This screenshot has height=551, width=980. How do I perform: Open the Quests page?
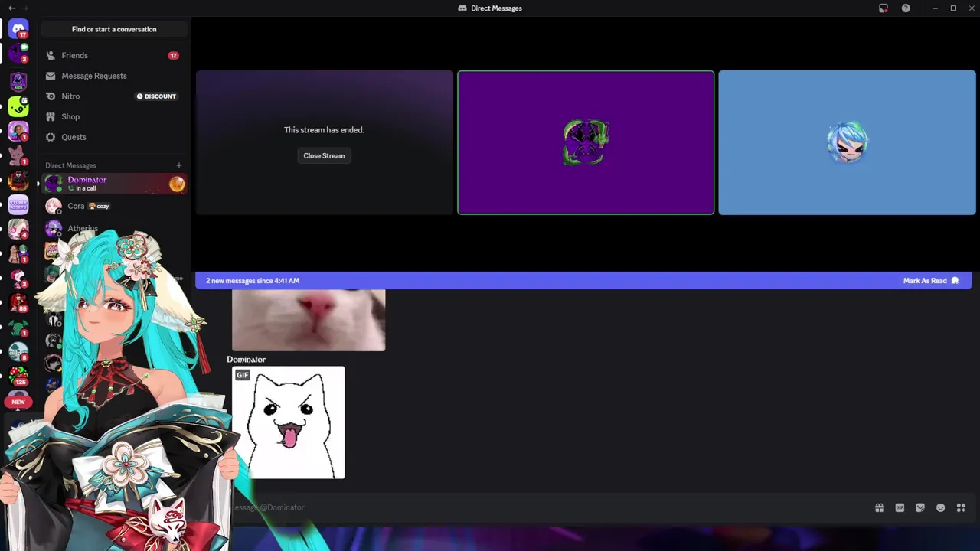(114, 137)
